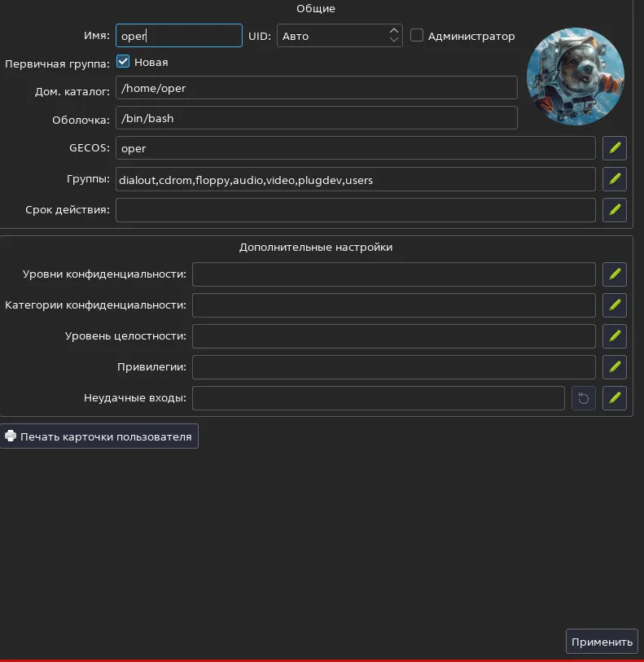Uncheck the Новая primary group checkbox
This screenshot has width=644, height=662.
click(123, 62)
